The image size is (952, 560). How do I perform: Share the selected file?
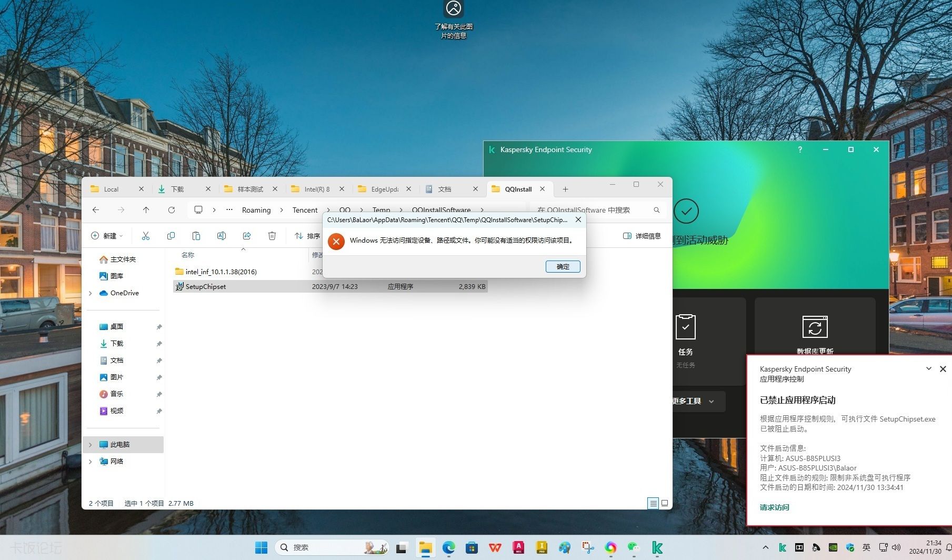coord(247,236)
